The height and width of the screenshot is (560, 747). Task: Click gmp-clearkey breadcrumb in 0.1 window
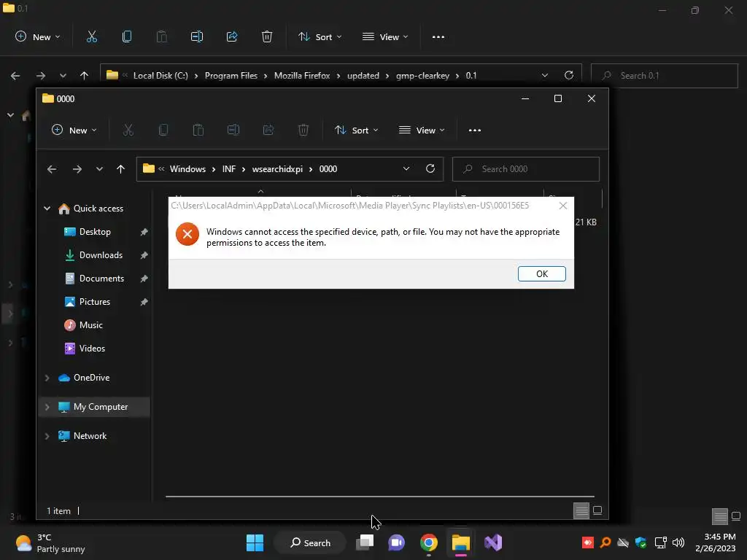pyautogui.click(x=422, y=76)
